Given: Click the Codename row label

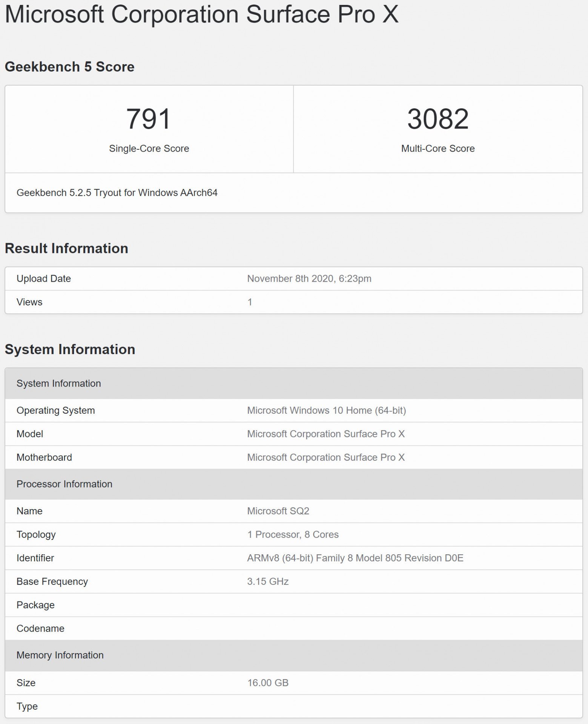Looking at the screenshot, I should [40, 629].
